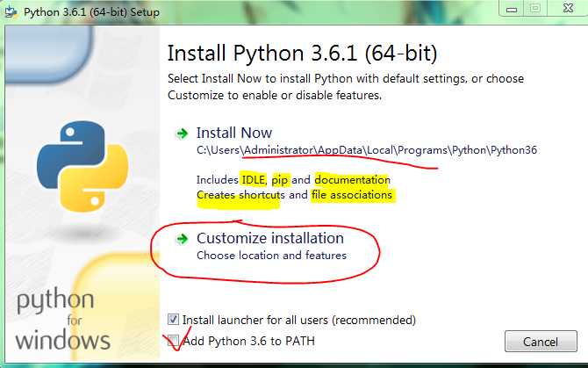Viewport: 588px width, 368px height.
Task: Close the Python Setup window
Action: 568,8
